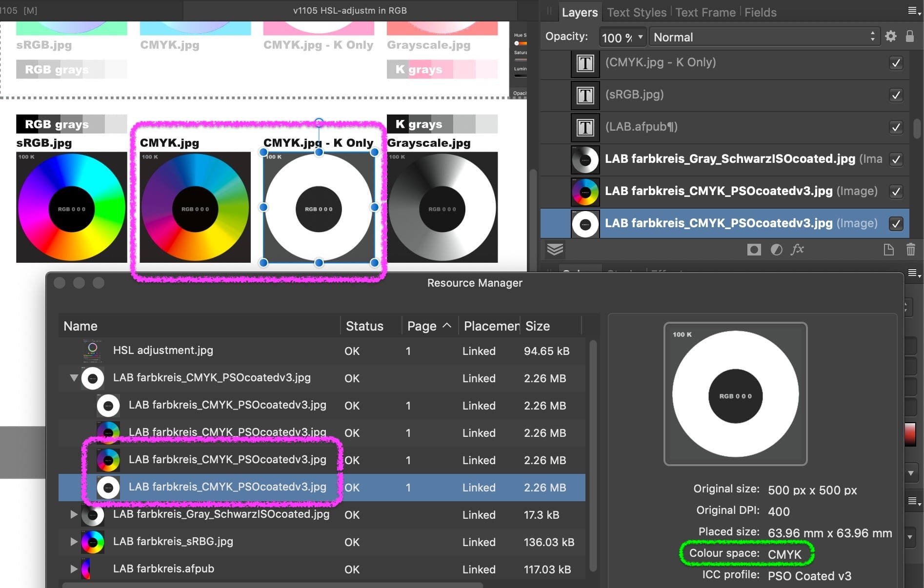Sort resources by Status column

pos(371,326)
